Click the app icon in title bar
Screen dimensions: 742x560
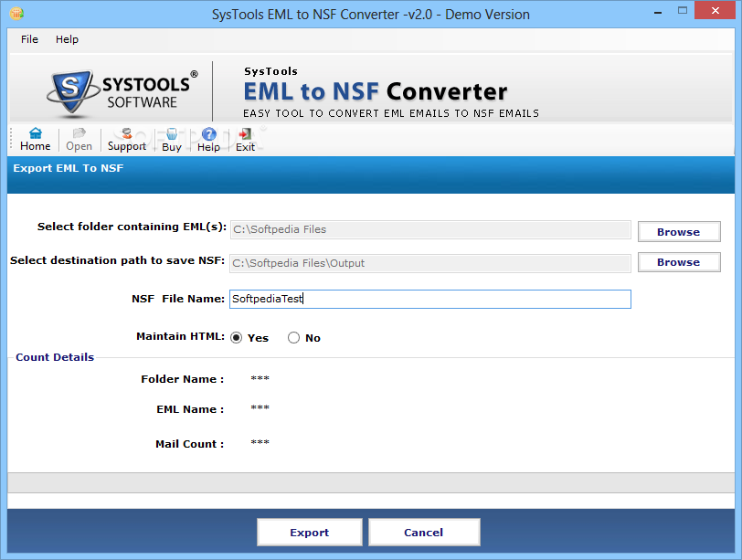tap(16, 13)
